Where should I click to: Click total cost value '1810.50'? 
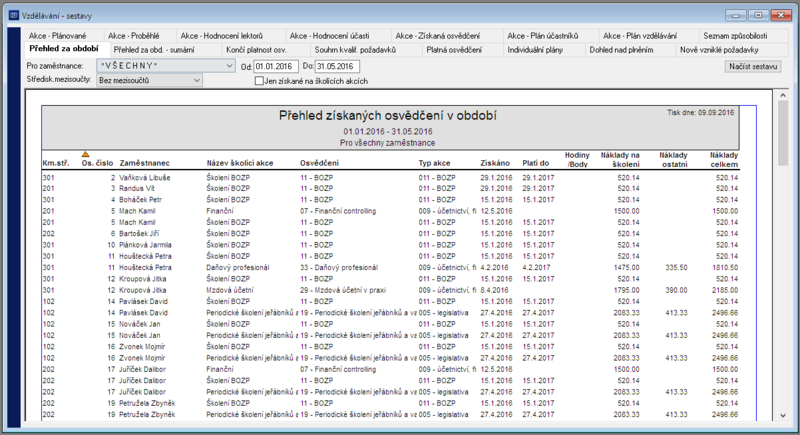[725, 268]
